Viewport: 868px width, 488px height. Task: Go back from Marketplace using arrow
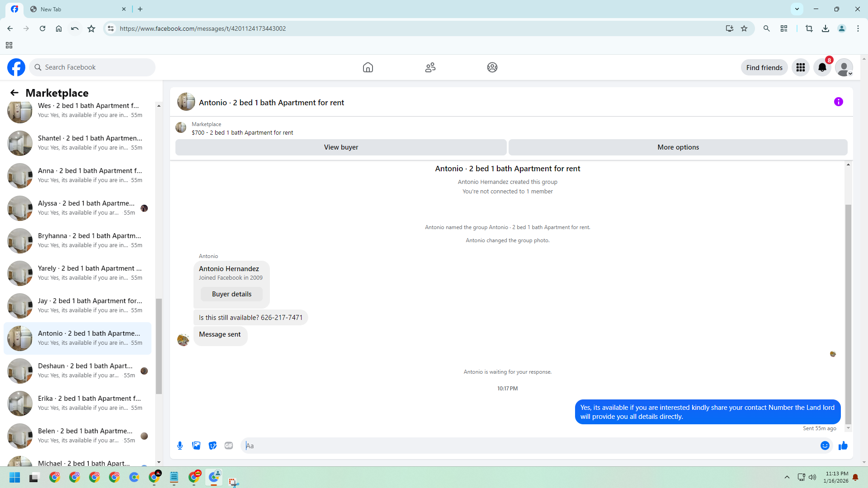(14, 93)
